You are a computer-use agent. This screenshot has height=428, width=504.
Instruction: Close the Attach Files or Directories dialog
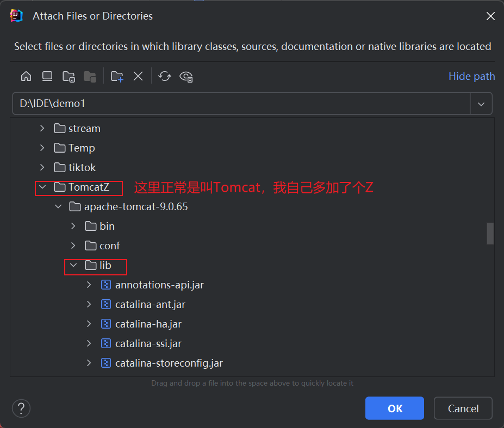490,16
